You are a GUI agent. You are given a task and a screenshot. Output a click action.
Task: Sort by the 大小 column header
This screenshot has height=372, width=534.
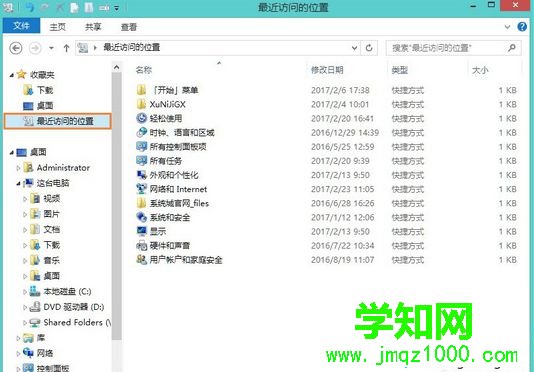480,70
